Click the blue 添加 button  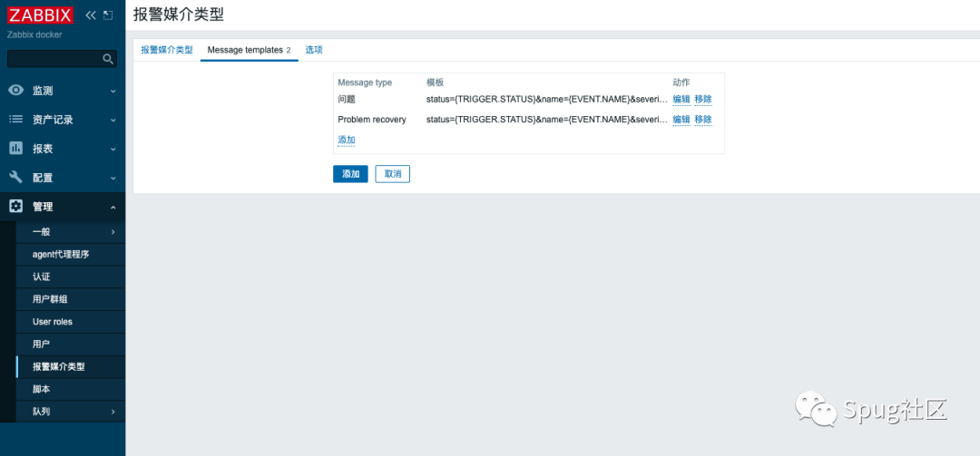click(x=350, y=174)
